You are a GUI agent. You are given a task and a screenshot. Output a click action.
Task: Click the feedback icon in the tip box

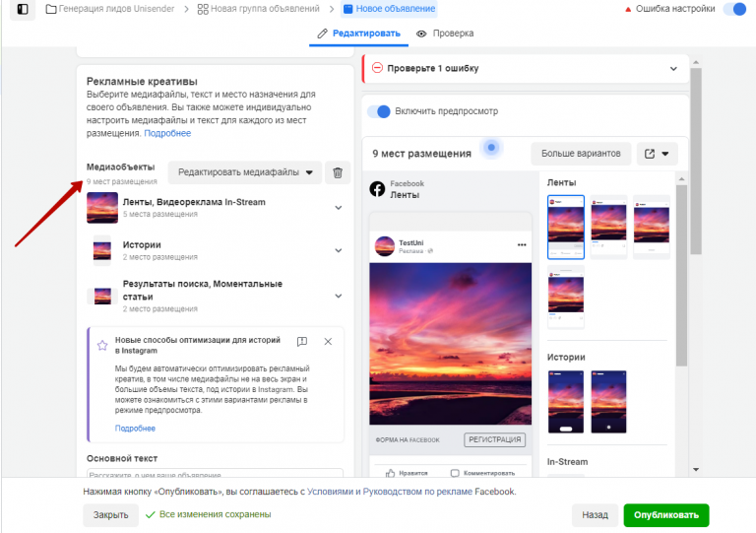302,342
